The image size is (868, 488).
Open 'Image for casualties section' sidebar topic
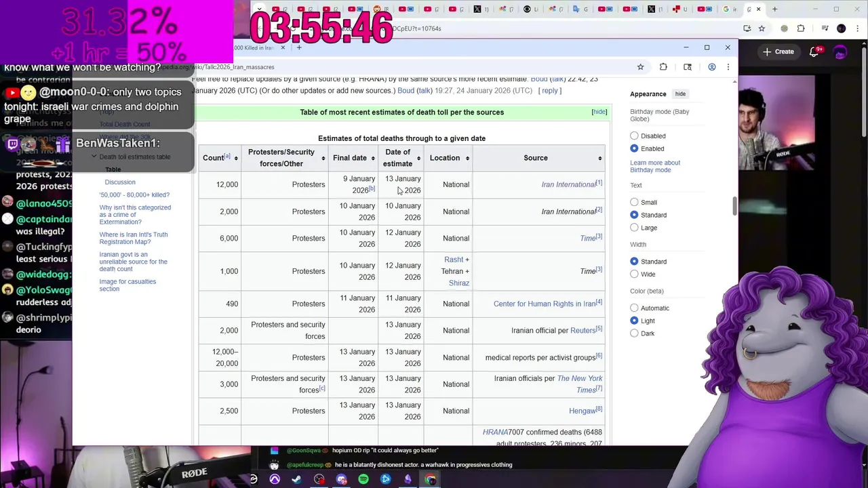coord(127,285)
